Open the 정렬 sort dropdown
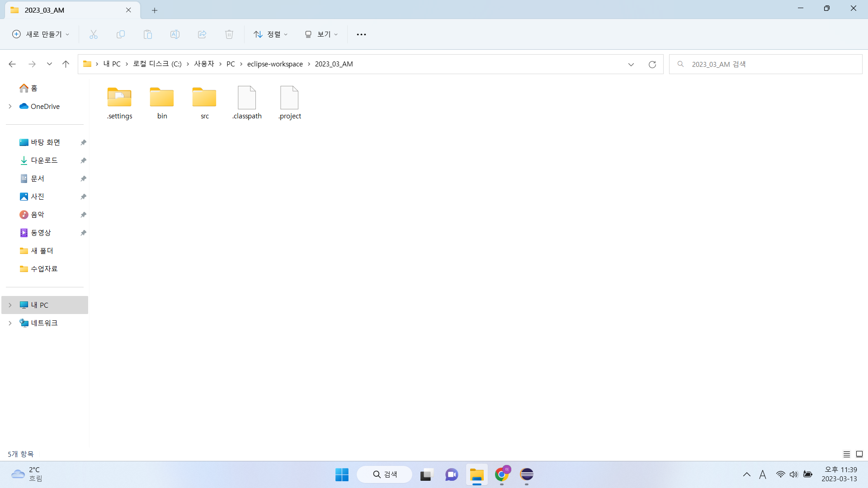Image resolution: width=868 pixels, height=488 pixels. coord(270,34)
